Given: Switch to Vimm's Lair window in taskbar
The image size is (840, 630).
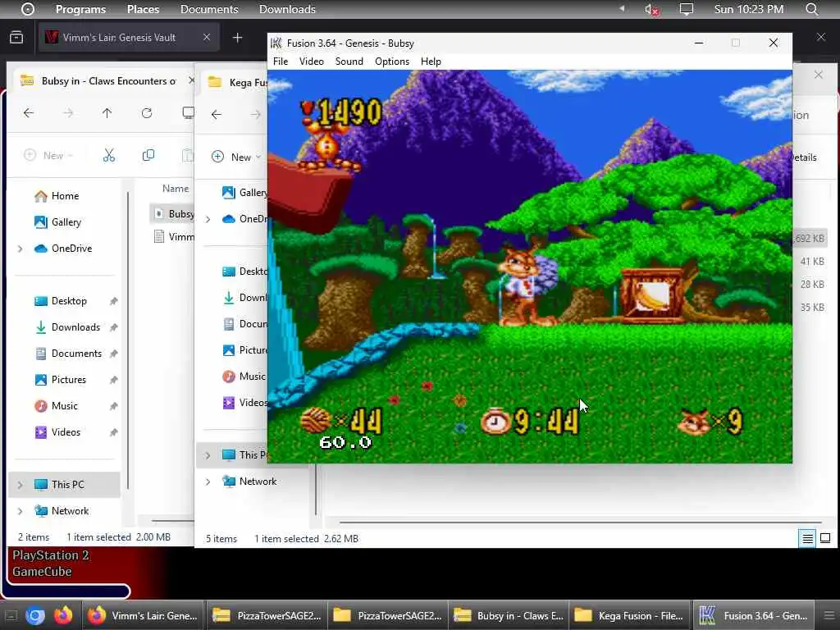Looking at the screenshot, I should [143, 616].
